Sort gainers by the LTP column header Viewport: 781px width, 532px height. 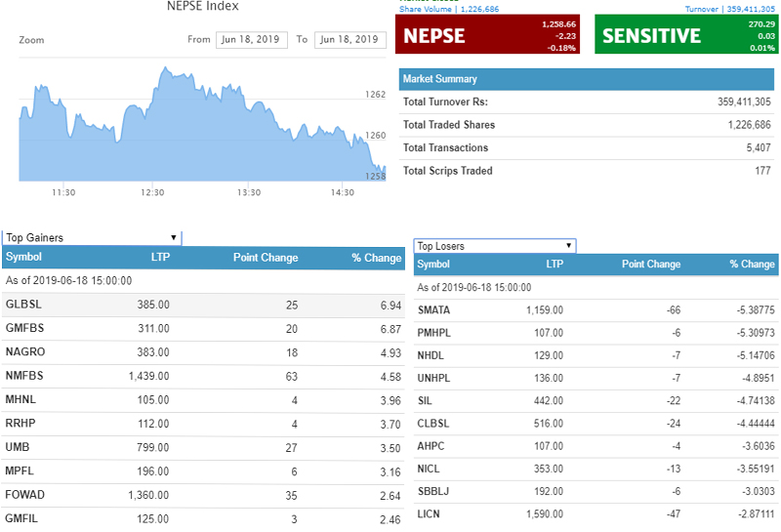pyautogui.click(x=160, y=257)
